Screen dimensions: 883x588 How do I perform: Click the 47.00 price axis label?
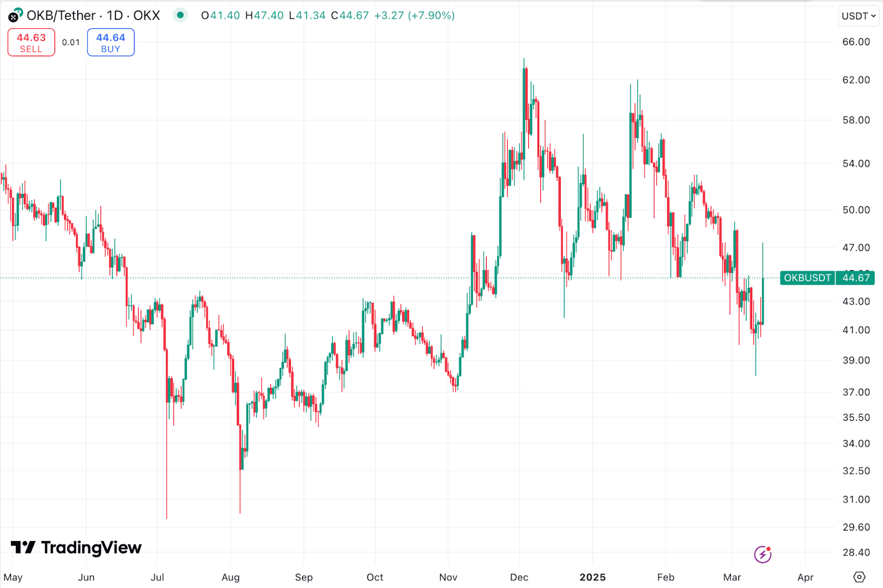(856, 248)
